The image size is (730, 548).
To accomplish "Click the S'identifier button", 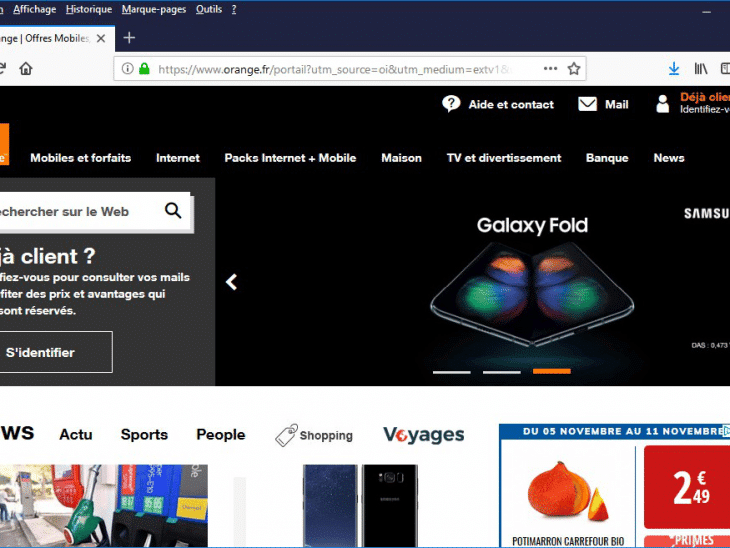I will click(55, 352).
